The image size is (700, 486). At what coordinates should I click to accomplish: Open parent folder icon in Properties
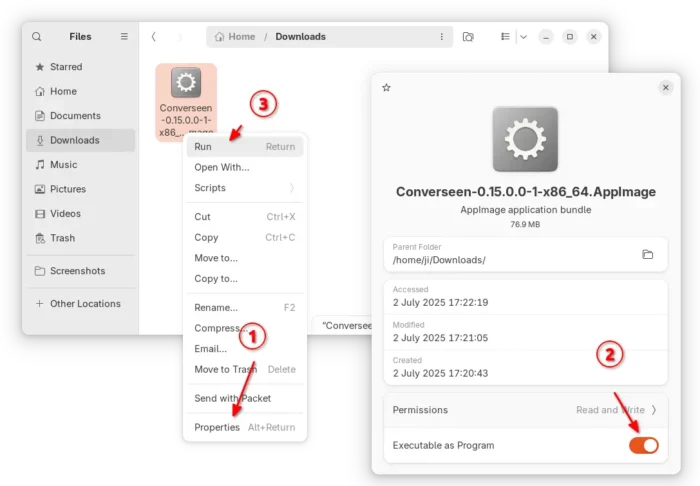647,254
